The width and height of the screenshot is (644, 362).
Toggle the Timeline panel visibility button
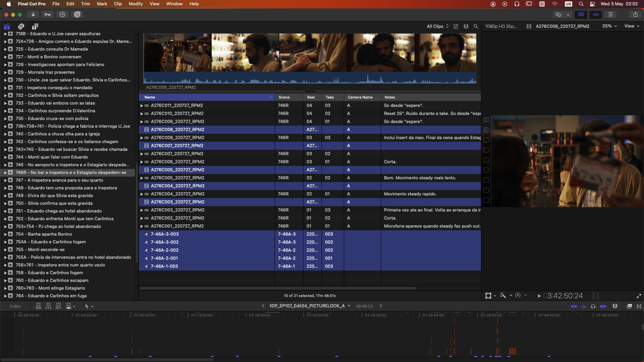[596, 14]
